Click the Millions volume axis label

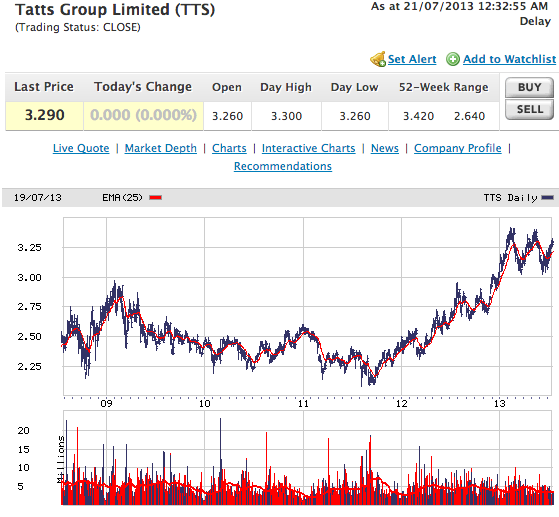(x=61, y=459)
